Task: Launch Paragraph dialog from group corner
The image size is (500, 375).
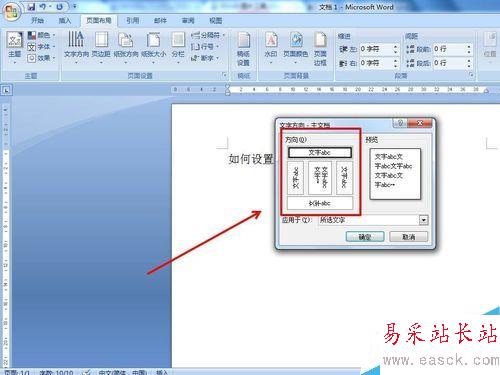Action: coord(471,75)
